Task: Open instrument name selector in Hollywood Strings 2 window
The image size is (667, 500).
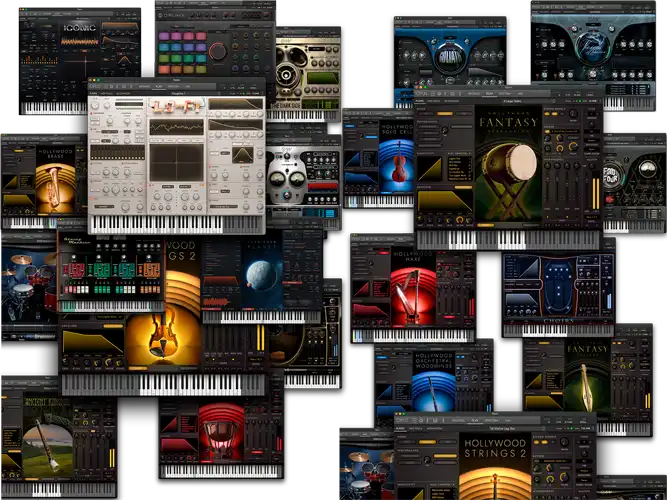Action: click(x=502, y=429)
